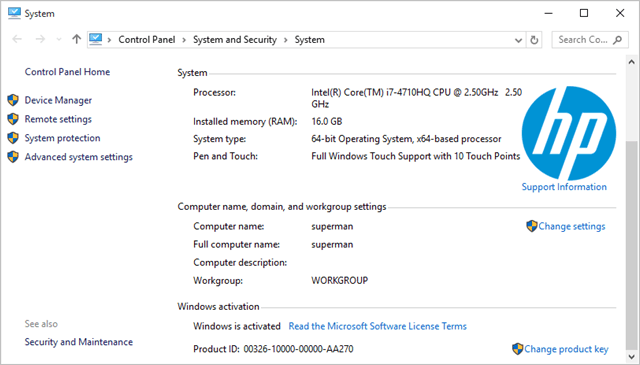Open HP Support Information link
The width and height of the screenshot is (640, 365).
[564, 187]
